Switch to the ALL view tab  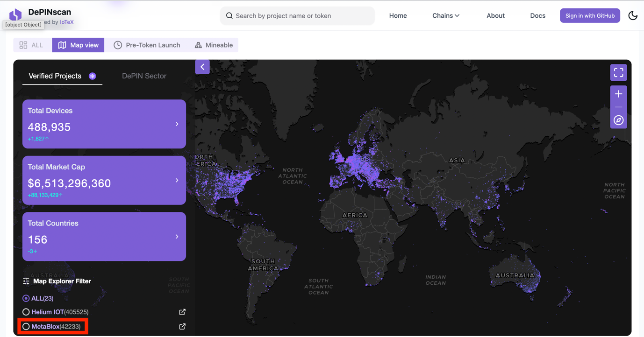pyautogui.click(x=32, y=45)
